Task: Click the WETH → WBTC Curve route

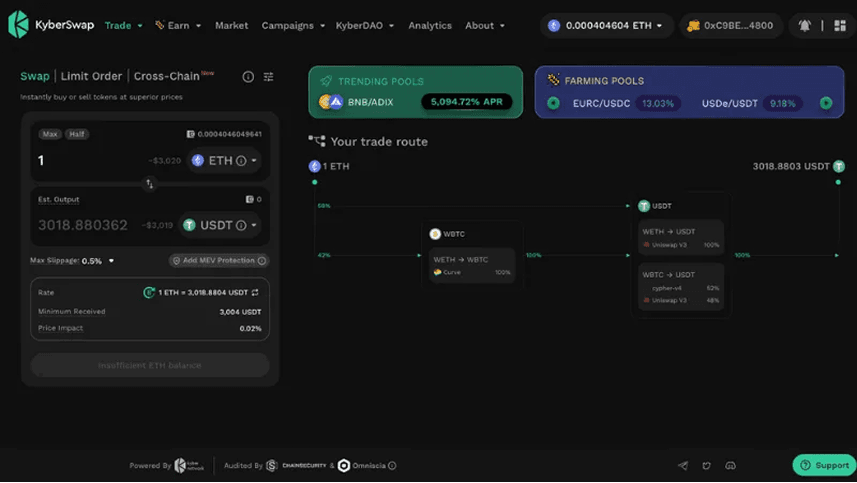Action: tap(472, 266)
